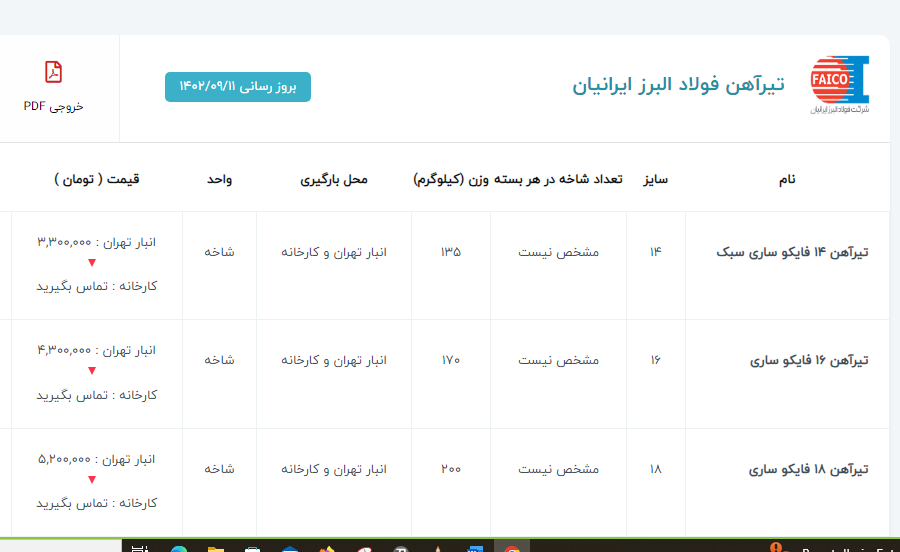
Task: Open تیرآهن ۱۴ فایکو ساری سبک product
Action: [792, 252]
